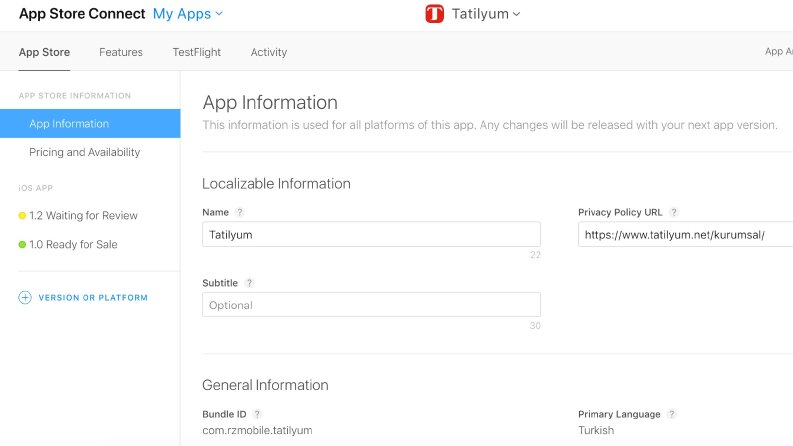Open Pricing and Availability
The image size is (793, 446).
[84, 152]
